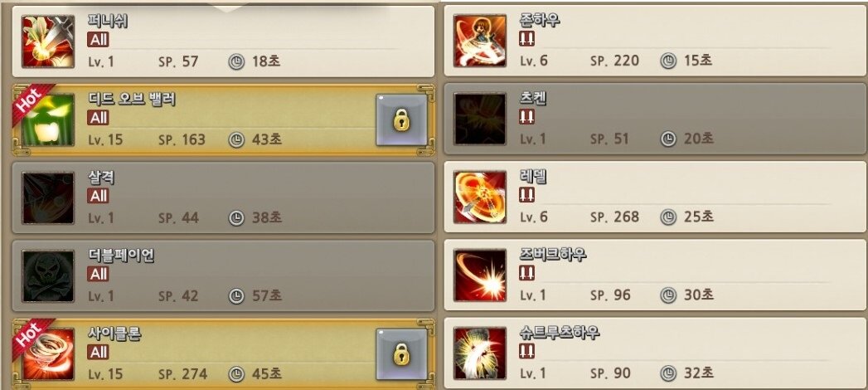Click the 사이클론 tornado skill icon
Viewport: 868px width, 390px height.
(x=48, y=354)
